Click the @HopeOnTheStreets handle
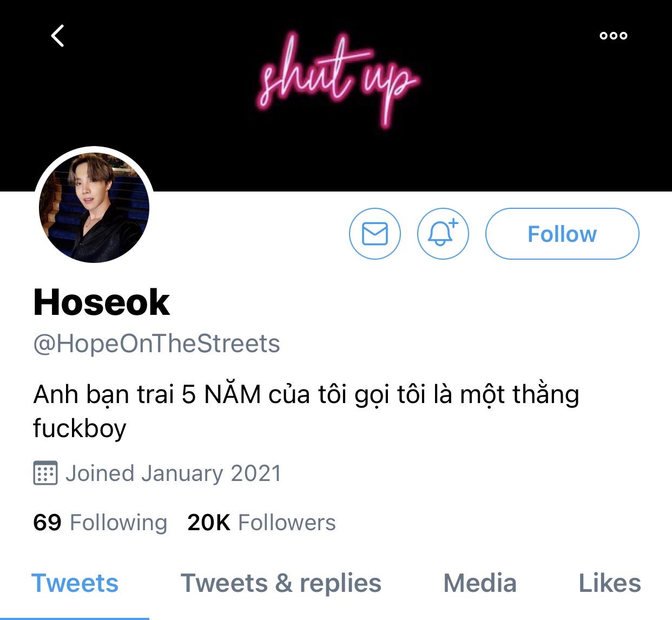Viewport: 672px width, 620px height. (x=156, y=344)
